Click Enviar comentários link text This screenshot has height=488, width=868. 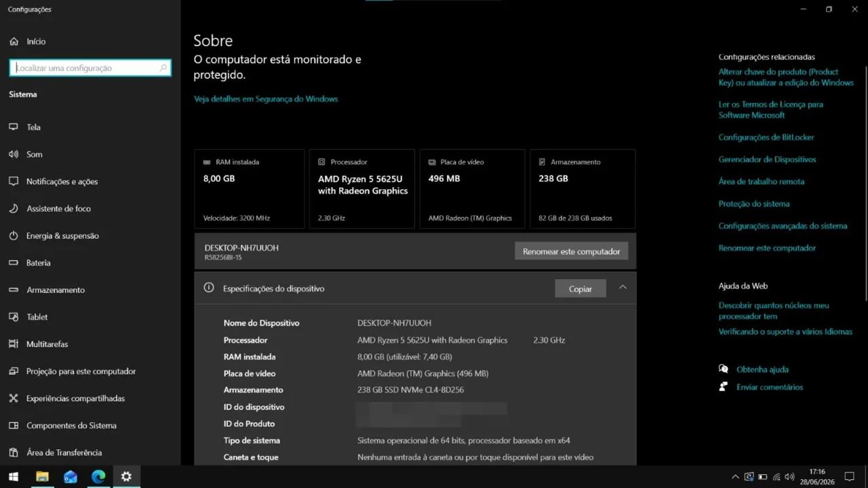[x=770, y=387]
